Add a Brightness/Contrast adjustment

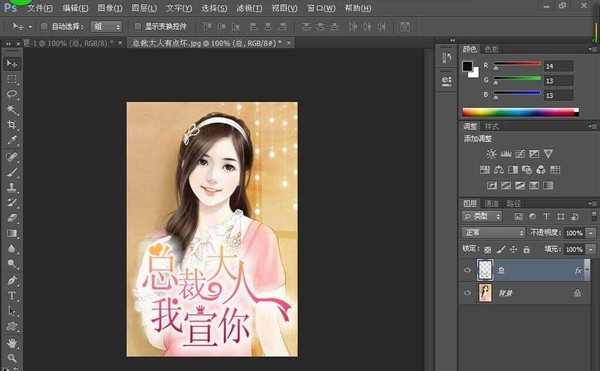click(491, 154)
